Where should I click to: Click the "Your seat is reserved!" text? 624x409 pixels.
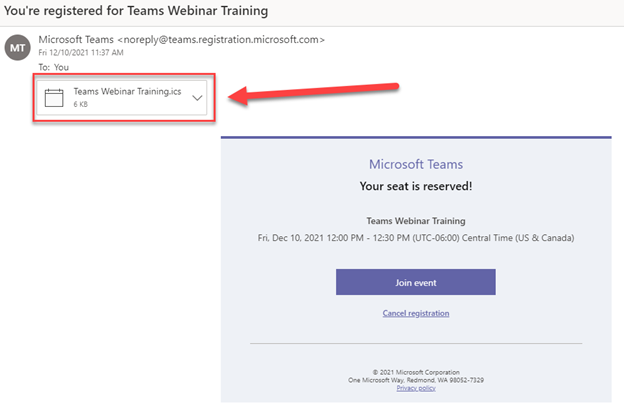pyautogui.click(x=415, y=186)
